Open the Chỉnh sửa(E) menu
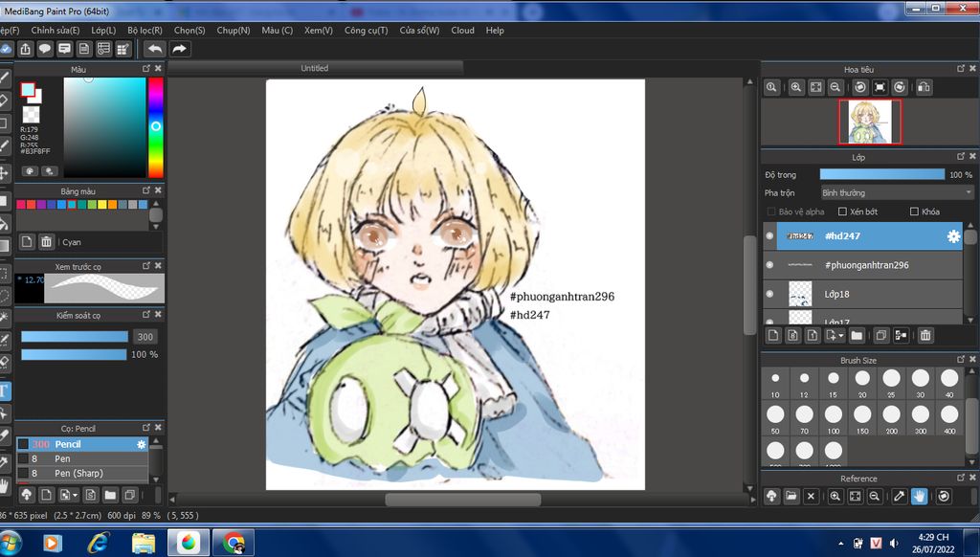Viewport: 980px width, 557px height. tap(55, 30)
